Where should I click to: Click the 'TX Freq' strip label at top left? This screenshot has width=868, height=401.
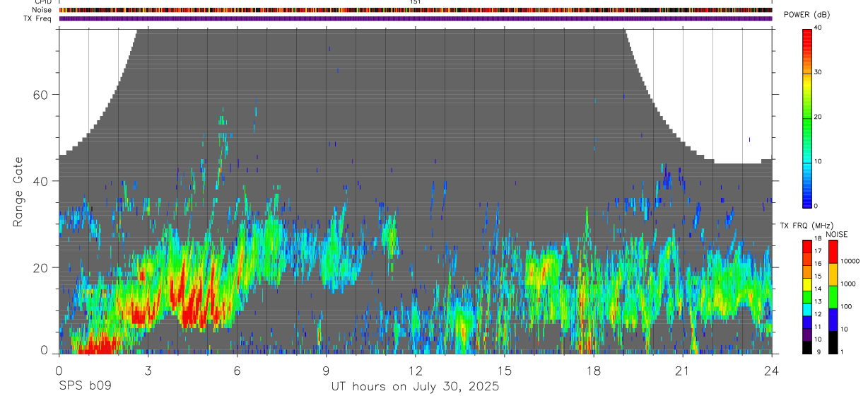[38, 18]
